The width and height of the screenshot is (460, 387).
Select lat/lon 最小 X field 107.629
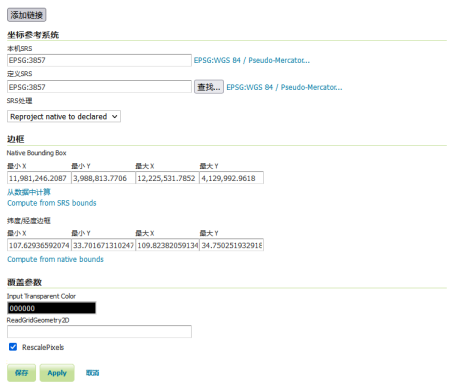39,245
